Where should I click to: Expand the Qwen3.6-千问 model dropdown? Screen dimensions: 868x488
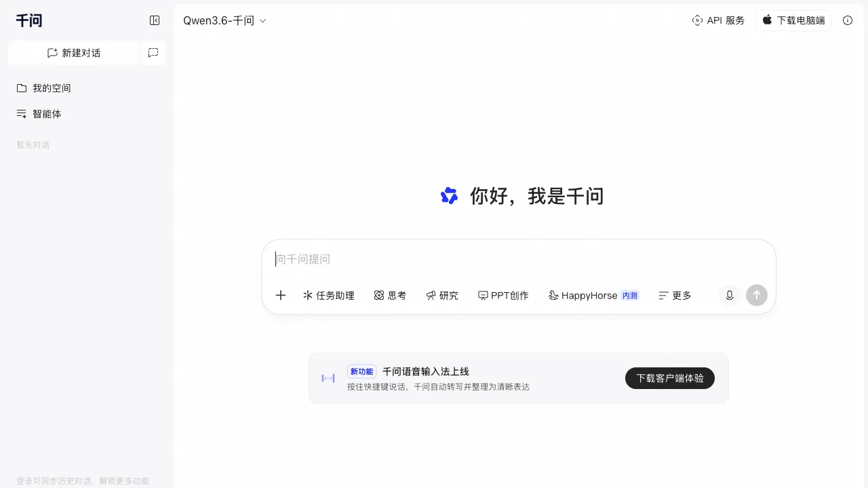pos(224,20)
